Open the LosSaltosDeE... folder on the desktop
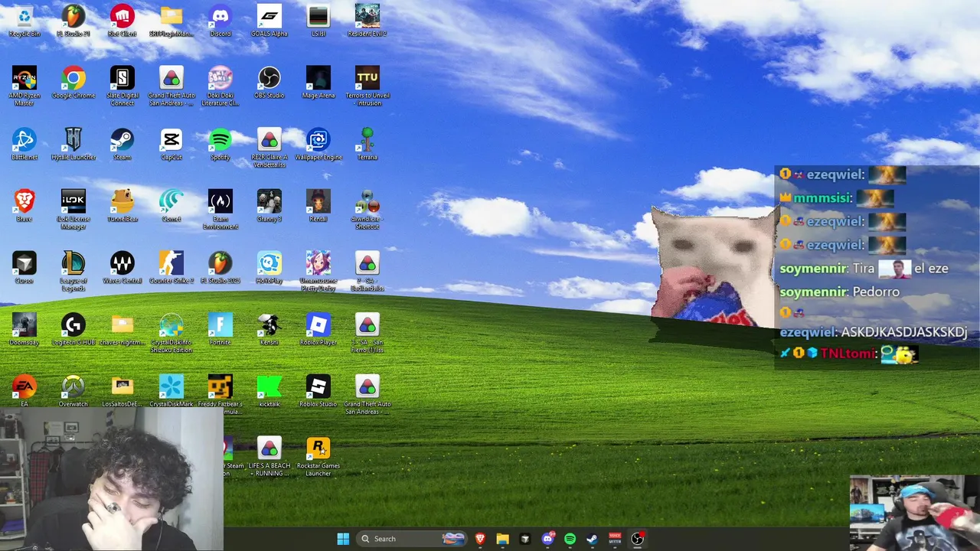 [x=122, y=392]
